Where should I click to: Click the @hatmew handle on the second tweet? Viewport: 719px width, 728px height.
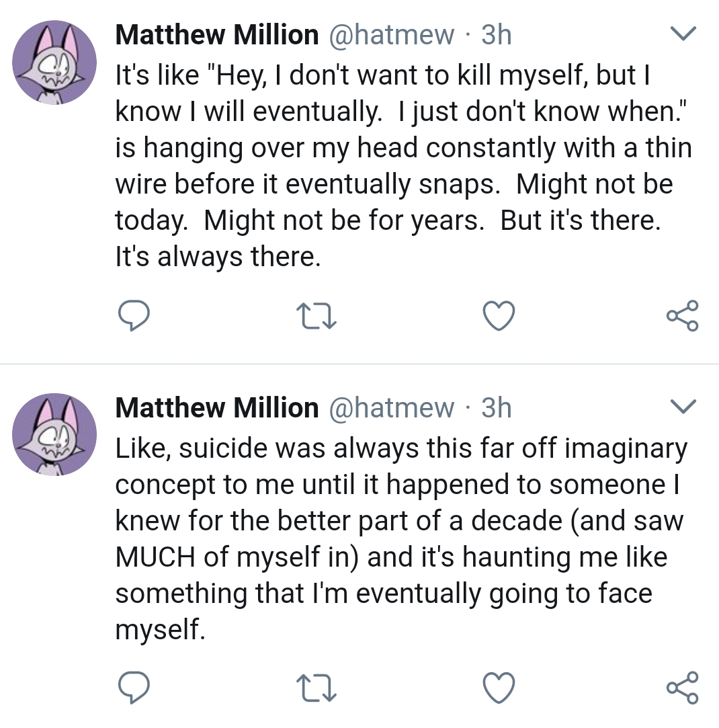[x=390, y=407]
